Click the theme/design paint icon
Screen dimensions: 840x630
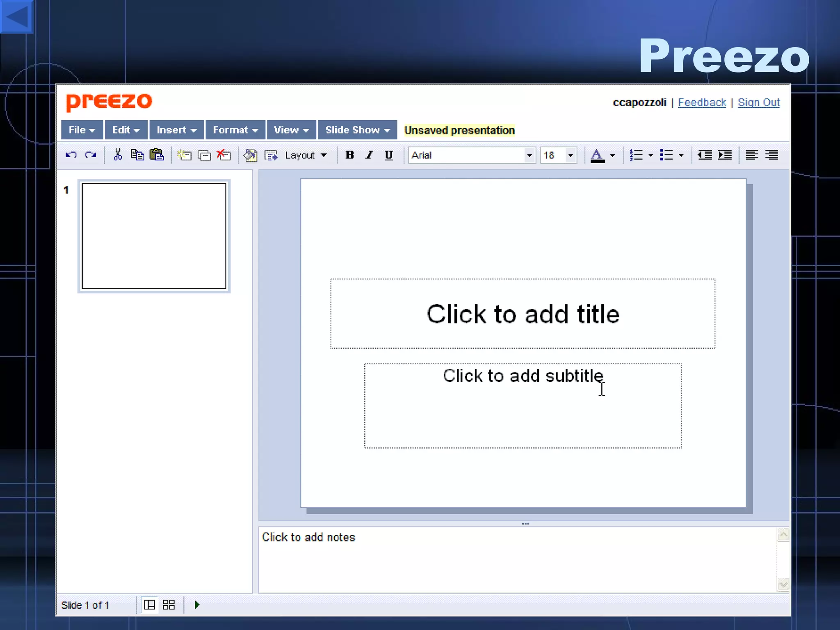click(x=250, y=155)
